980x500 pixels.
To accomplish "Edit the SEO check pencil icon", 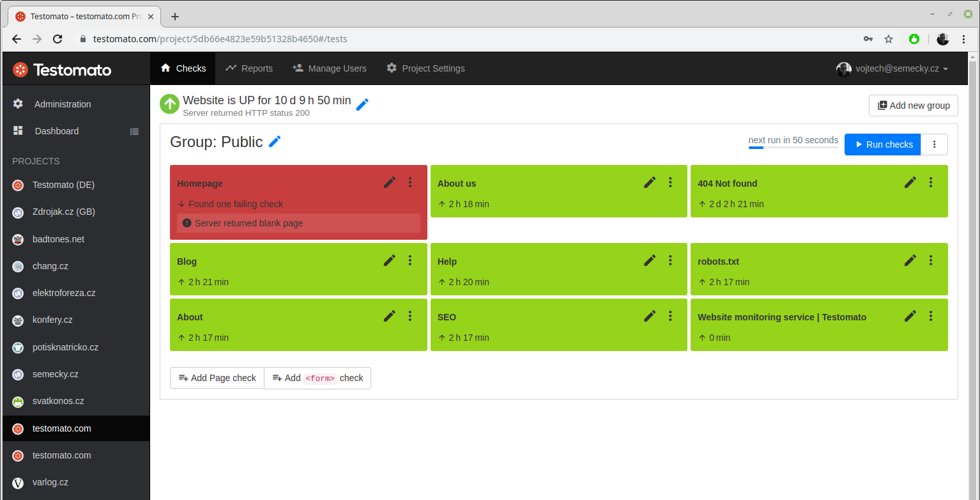I will click(x=650, y=316).
